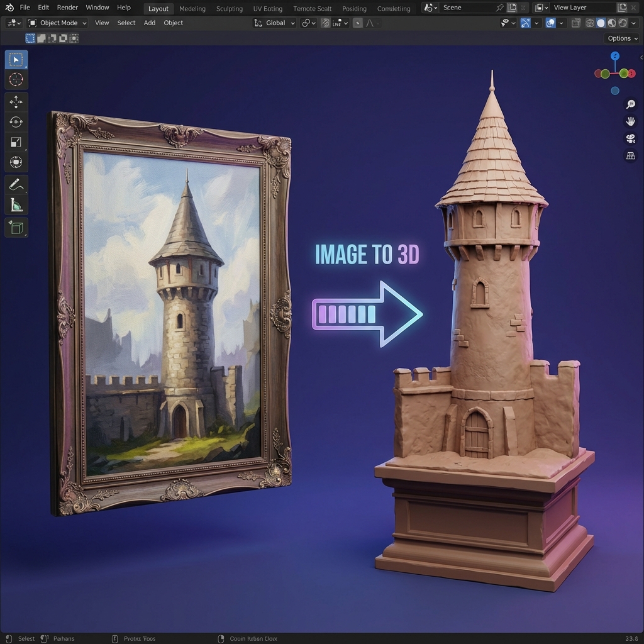Activate the Move tool in the toolbar
Screen dimensions: 644x644
coord(16,101)
